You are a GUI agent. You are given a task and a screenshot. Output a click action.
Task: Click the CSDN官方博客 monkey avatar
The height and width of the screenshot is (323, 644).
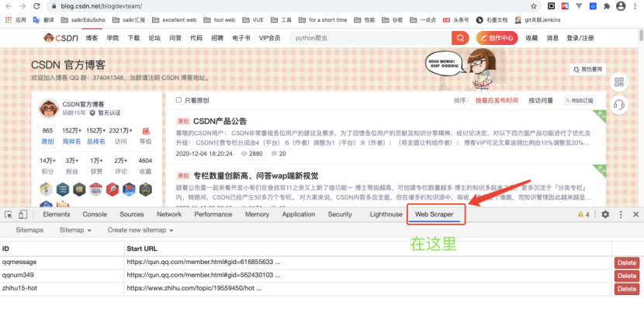tap(48, 109)
